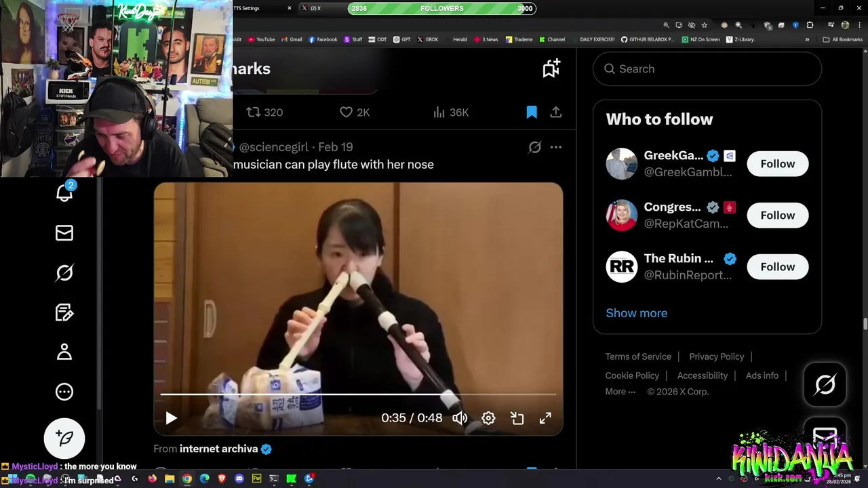
Task: Open Cookie Policy link
Action: click(632, 375)
